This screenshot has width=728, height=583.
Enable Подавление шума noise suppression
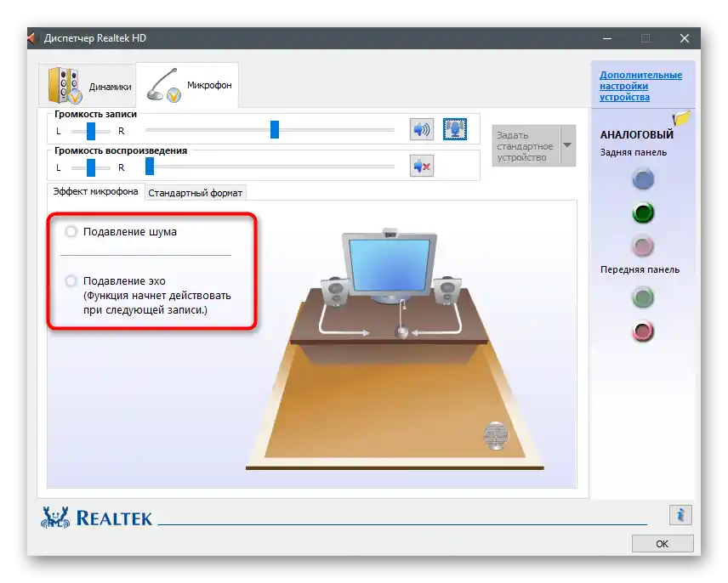pyautogui.click(x=71, y=231)
